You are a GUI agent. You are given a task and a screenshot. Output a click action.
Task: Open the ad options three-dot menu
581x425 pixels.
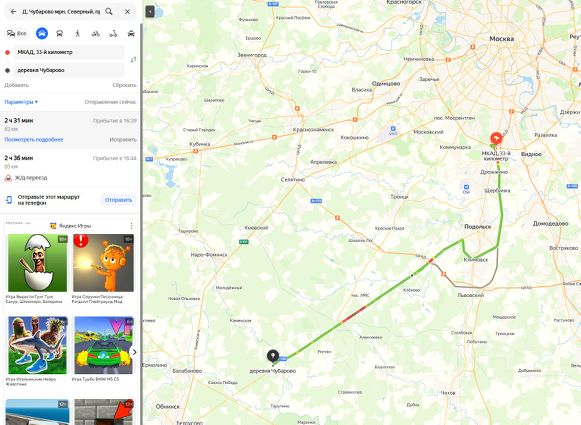(132, 226)
